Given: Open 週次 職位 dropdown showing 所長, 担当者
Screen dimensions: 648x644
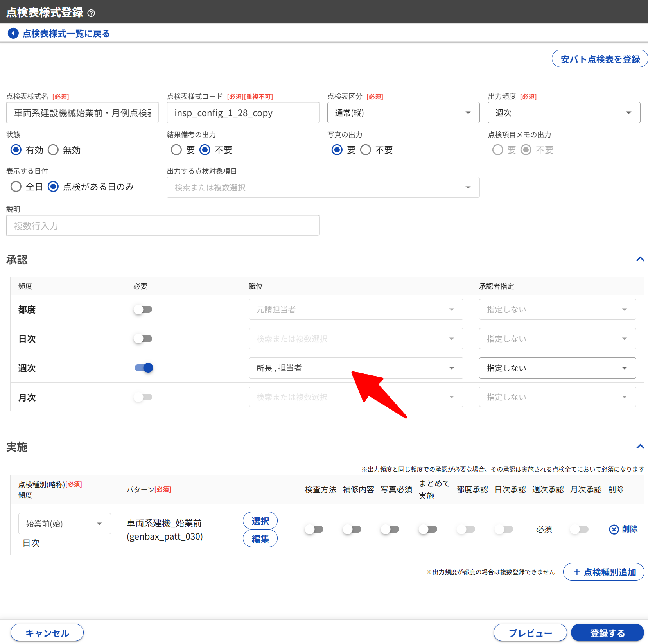Looking at the screenshot, I should pos(356,368).
